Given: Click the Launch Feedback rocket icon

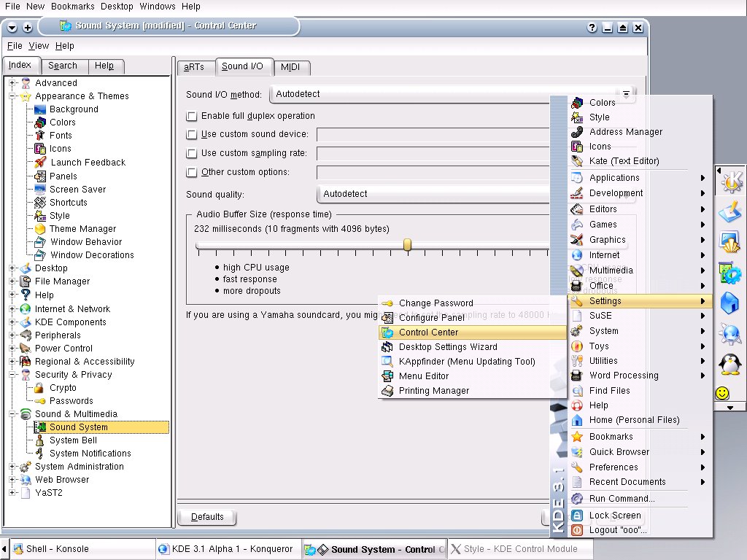Looking at the screenshot, I should click(40, 163).
